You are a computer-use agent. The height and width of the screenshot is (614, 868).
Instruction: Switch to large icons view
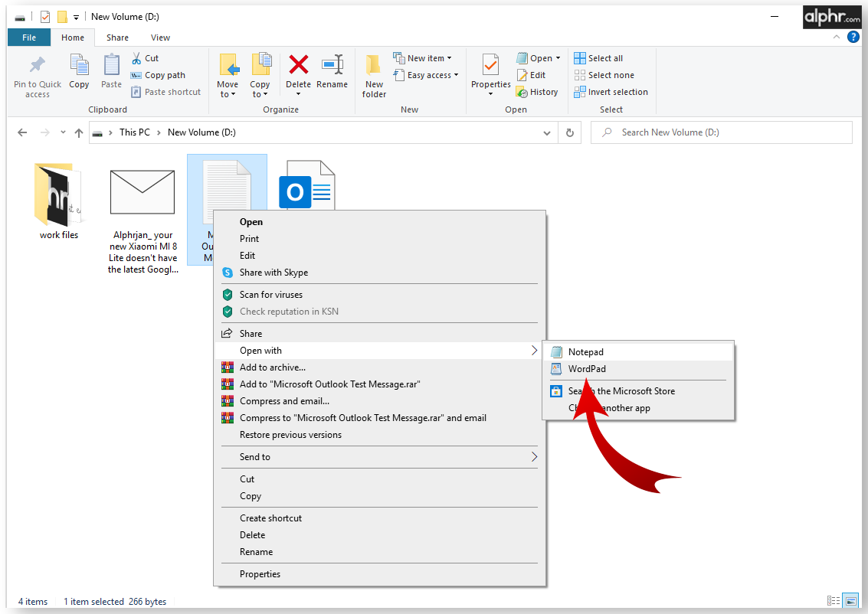pos(851,601)
